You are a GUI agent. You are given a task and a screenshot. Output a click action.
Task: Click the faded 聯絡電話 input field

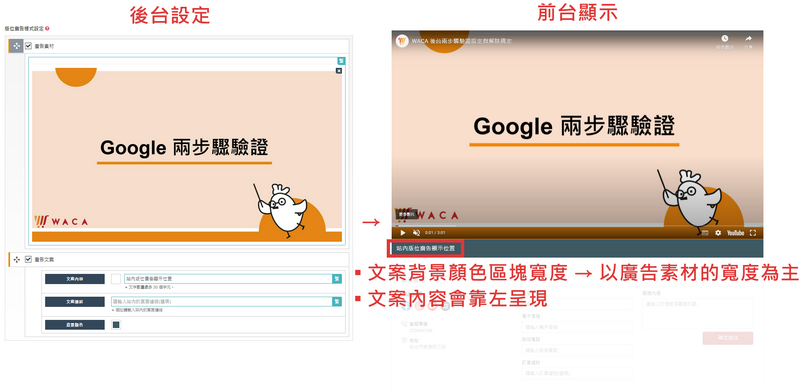(577, 350)
